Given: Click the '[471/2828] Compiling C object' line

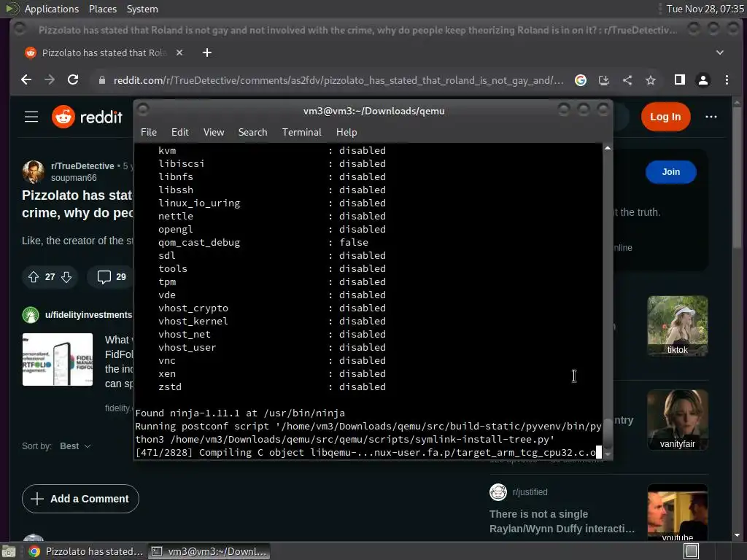Looking at the screenshot, I should (365, 452).
